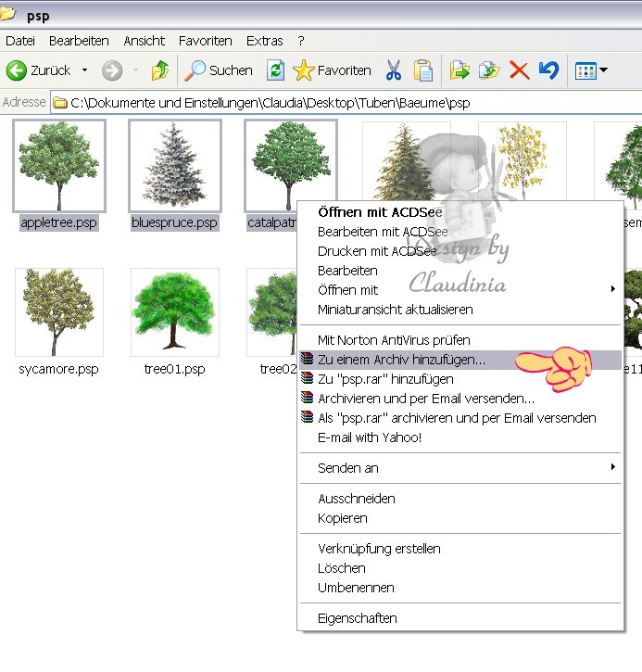This screenshot has height=672, width=642.
Task: Choose Miniaturansicht aktualisieren
Action: [x=460, y=310]
